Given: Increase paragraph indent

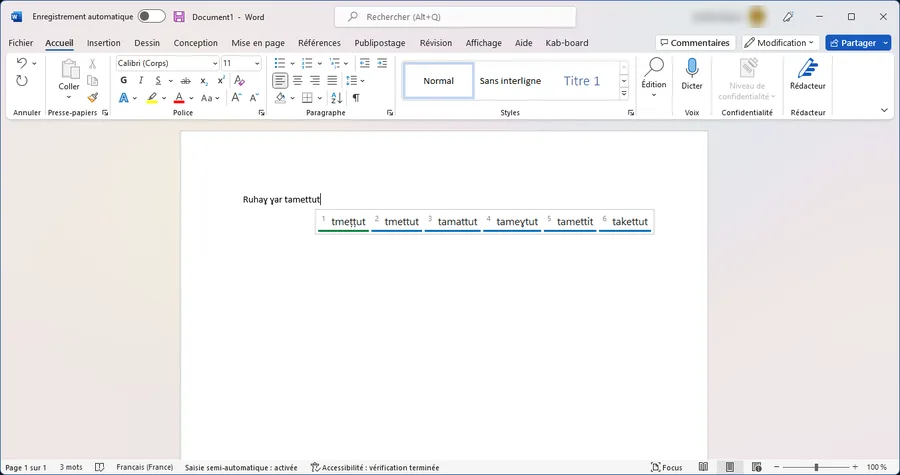Looking at the screenshot, I should [x=382, y=63].
